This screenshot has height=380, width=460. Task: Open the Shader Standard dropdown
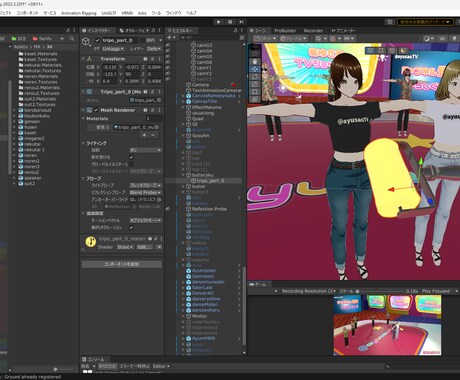(x=125, y=247)
